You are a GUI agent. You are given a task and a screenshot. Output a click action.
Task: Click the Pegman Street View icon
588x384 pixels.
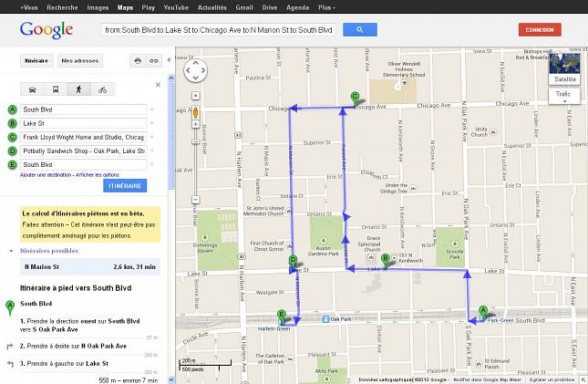click(194, 113)
